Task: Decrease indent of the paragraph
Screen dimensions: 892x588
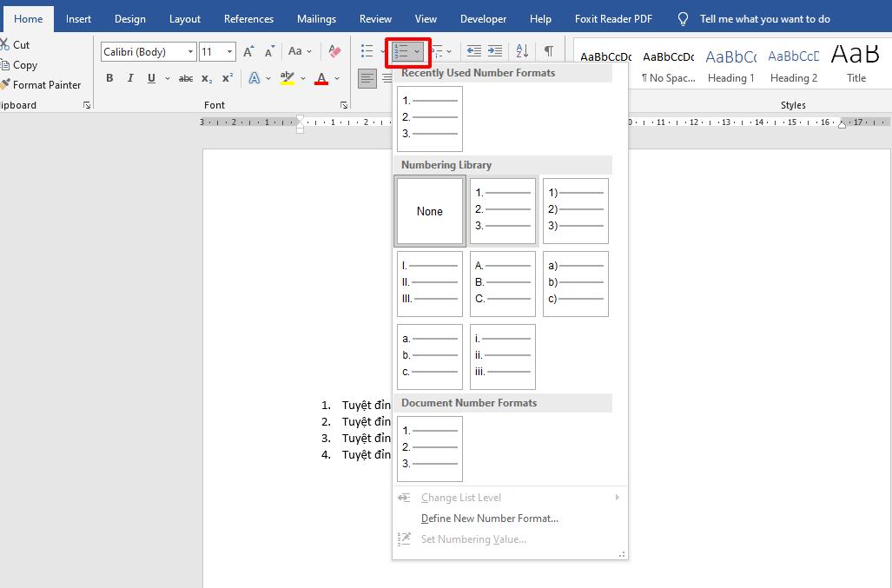Action: click(474, 52)
